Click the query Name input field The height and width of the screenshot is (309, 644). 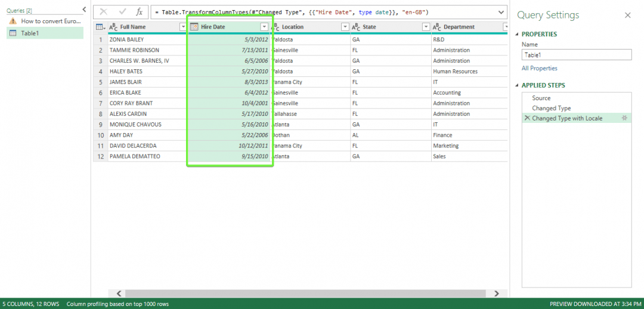pos(577,55)
